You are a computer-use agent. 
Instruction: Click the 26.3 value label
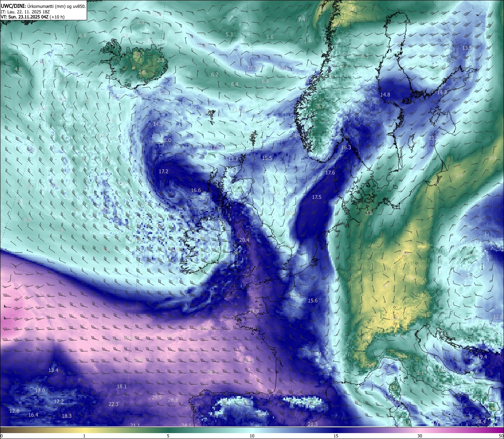coord(173,400)
